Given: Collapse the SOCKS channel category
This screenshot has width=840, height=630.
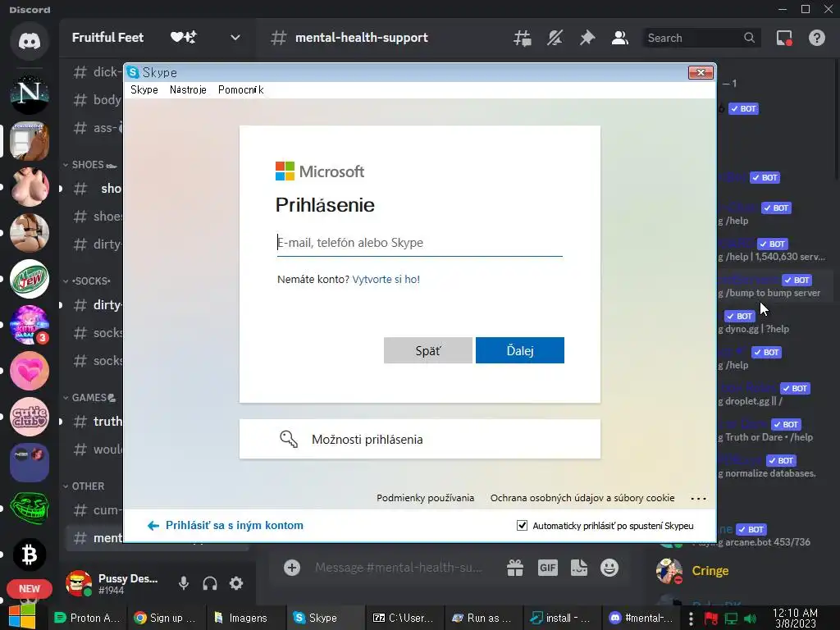Looking at the screenshot, I should (x=87, y=281).
